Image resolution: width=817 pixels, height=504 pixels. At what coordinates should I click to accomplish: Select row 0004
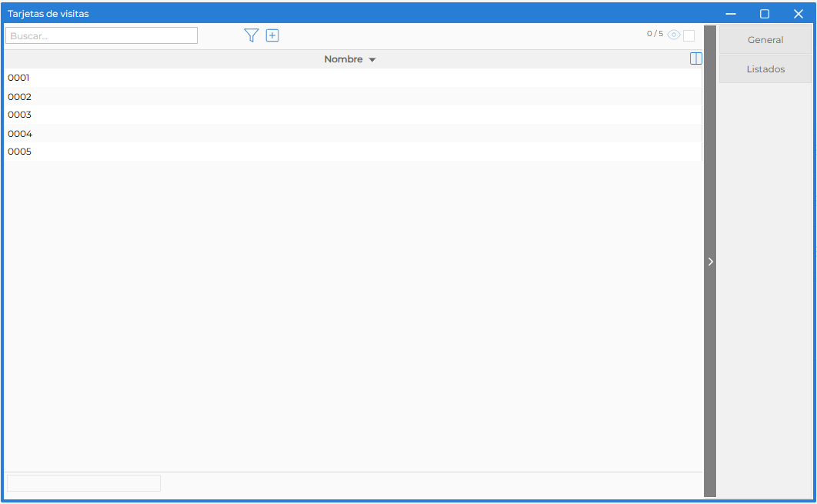pyautogui.click(x=353, y=133)
